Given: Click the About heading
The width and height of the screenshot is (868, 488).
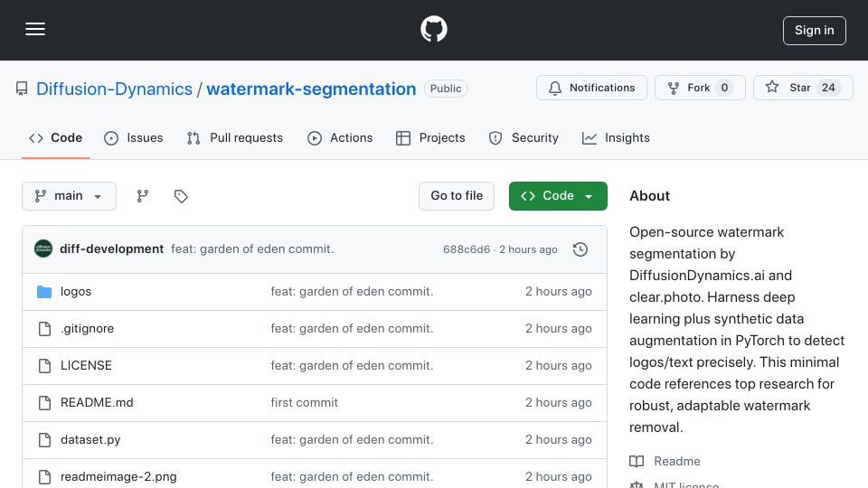Looking at the screenshot, I should 649,196.
